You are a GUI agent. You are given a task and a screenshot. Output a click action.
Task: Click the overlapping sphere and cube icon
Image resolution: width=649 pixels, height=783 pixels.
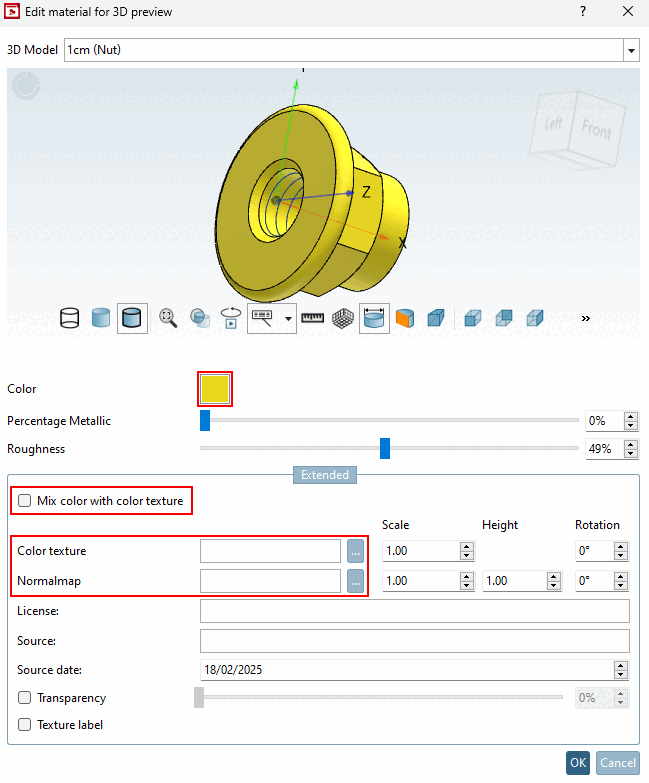200,318
